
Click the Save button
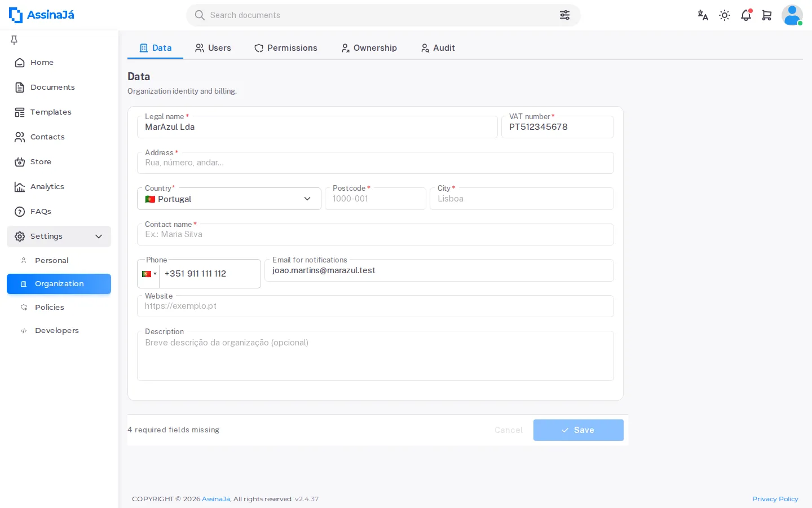tap(579, 430)
